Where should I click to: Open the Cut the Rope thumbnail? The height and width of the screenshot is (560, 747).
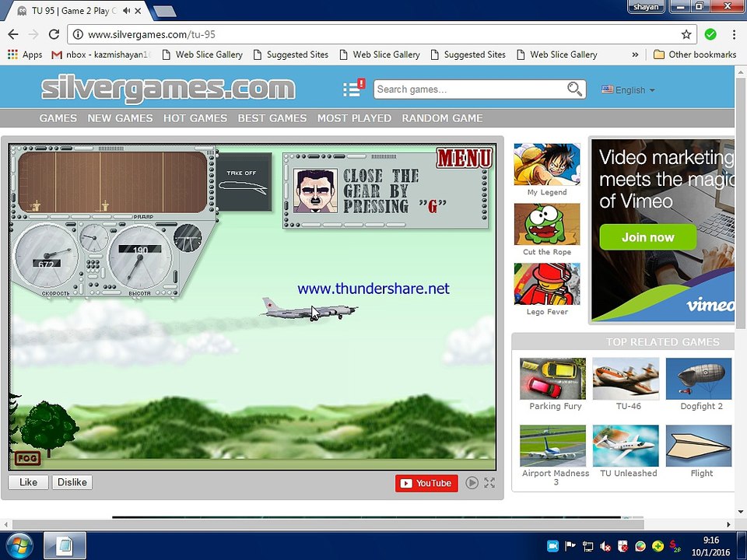tap(547, 224)
